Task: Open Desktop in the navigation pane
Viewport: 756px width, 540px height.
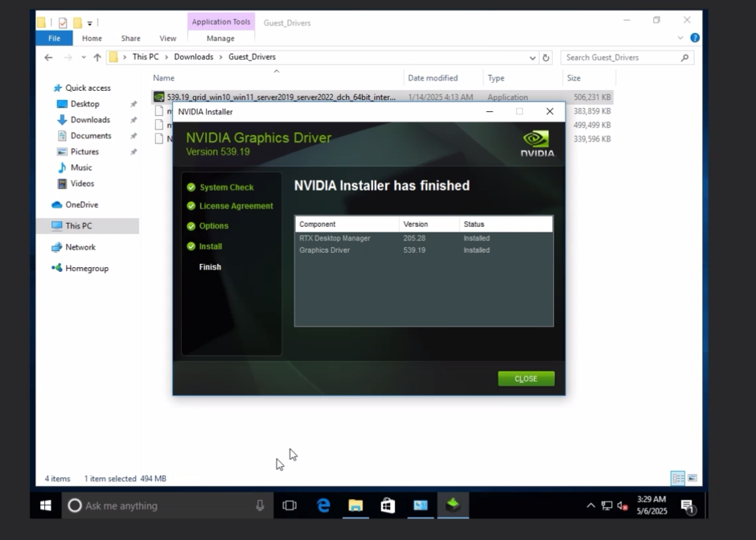Action: point(85,104)
